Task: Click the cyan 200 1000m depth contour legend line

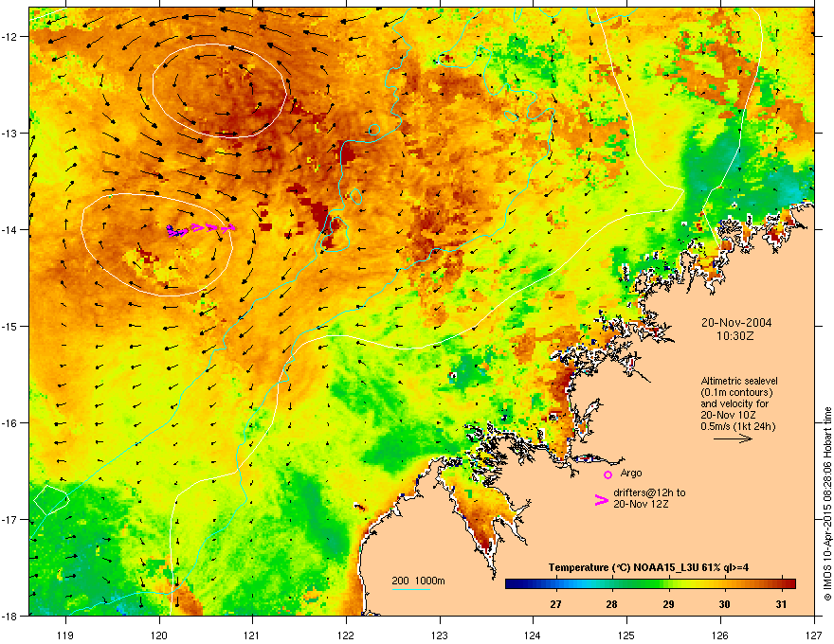Action: [410, 589]
